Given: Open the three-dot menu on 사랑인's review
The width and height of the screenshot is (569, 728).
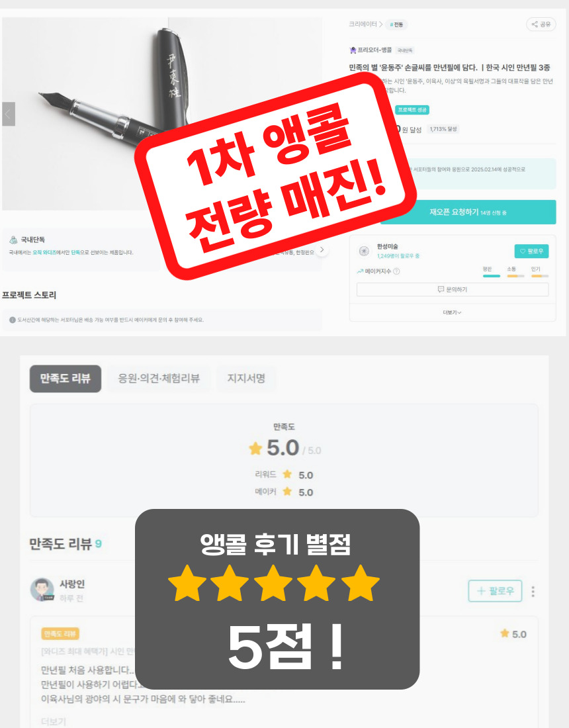Looking at the screenshot, I should tap(533, 591).
